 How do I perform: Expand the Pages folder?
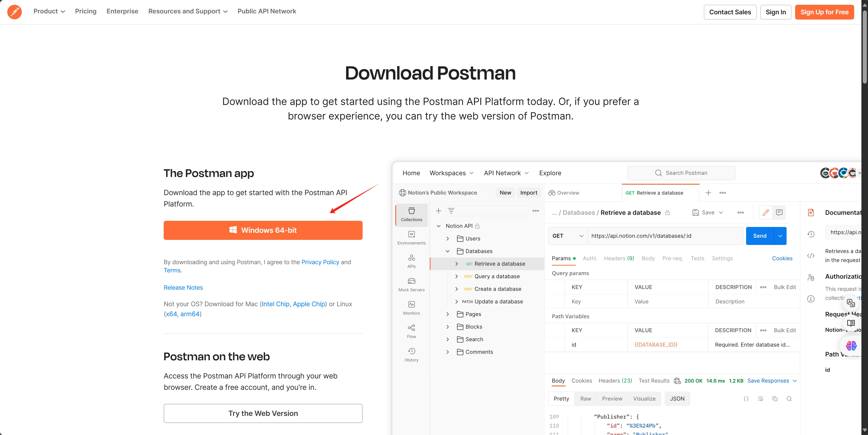[x=448, y=314]
